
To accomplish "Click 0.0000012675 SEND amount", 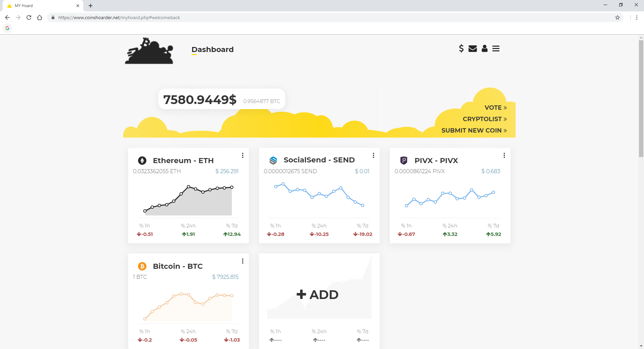I will point(290,171).
